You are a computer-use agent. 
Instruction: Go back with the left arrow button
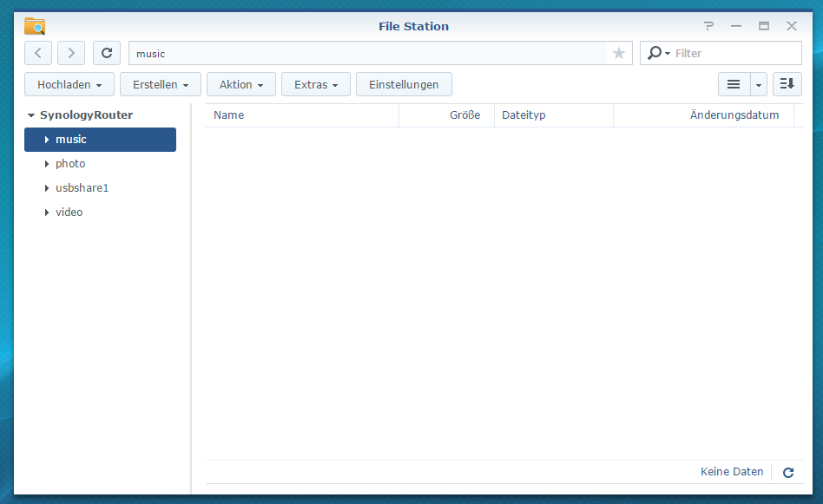[38, 53]
